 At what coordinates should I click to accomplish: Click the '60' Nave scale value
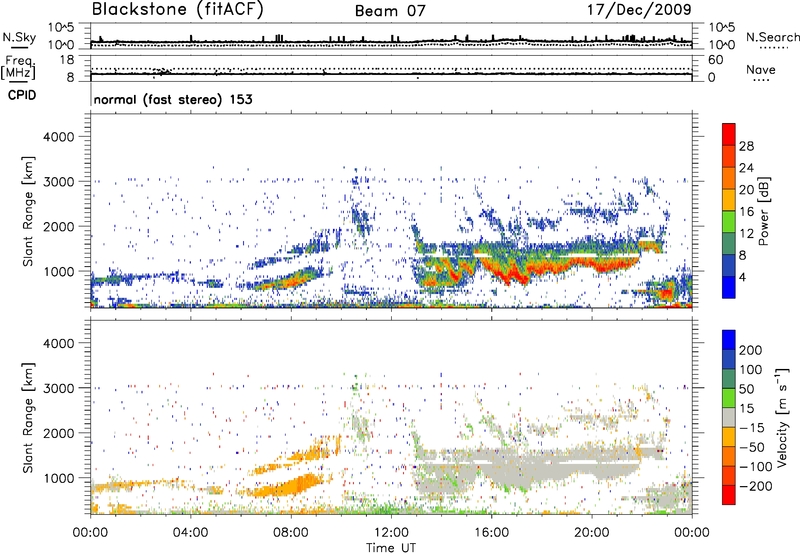[715, 60]
